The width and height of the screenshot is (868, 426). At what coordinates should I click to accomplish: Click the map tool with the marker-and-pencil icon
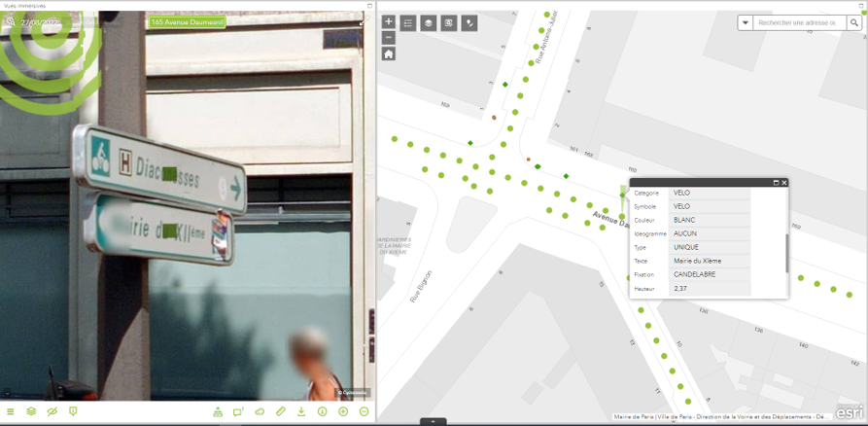469,22
